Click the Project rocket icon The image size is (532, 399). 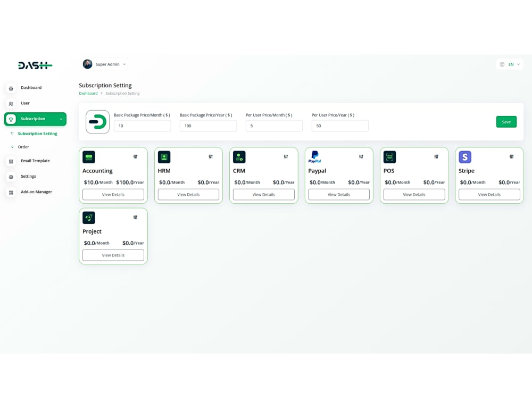tap(89, 218)
